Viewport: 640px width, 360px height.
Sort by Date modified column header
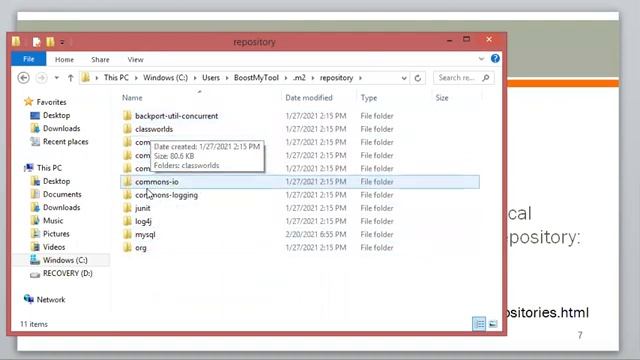click(x=309, y=98)
